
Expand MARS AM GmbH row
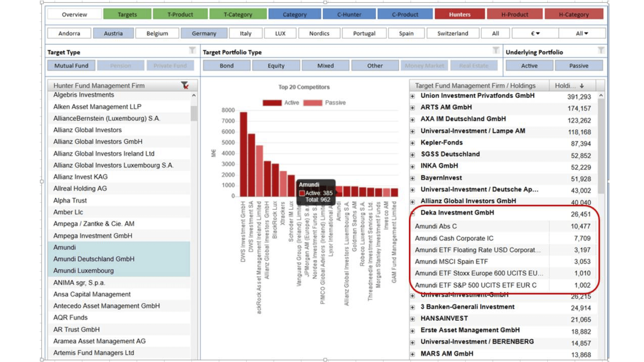413,354
